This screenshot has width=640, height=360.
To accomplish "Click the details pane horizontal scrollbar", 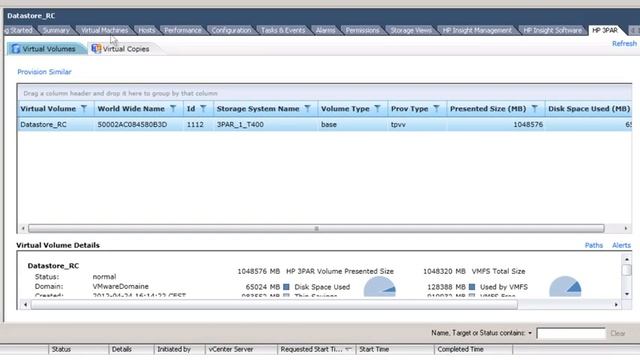I will [x=274, y=304].
